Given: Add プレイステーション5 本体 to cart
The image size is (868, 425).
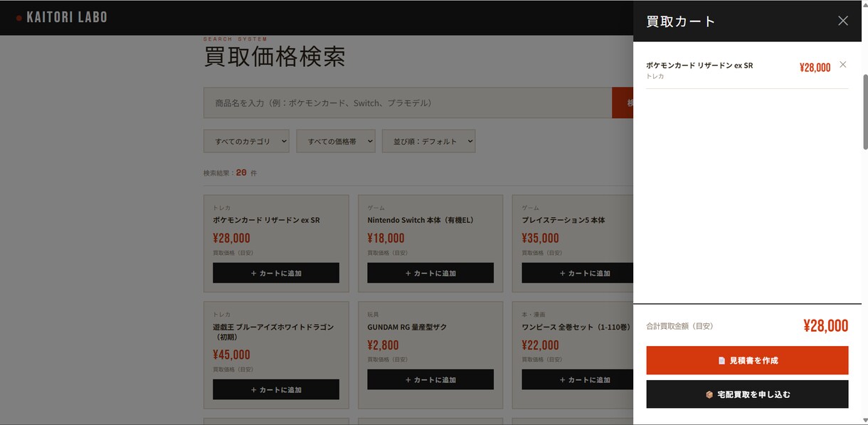Looking at the screenshot, I should pyautogui.click(x=577, y=273).
